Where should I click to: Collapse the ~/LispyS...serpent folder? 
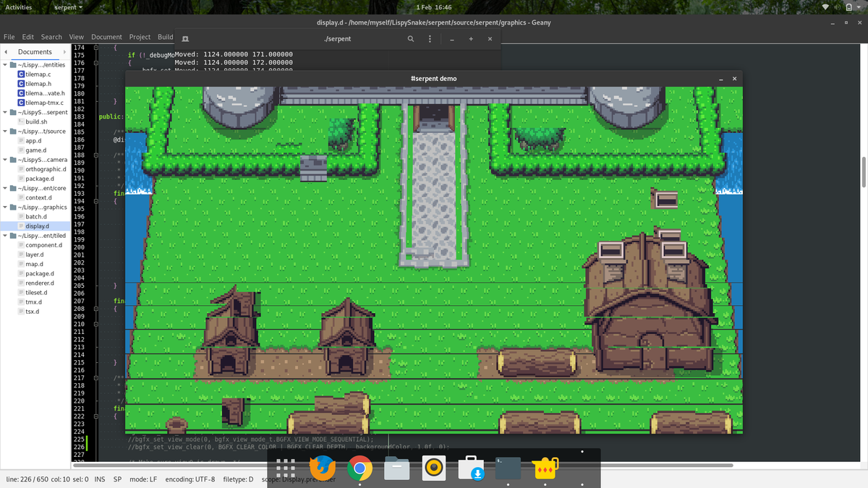pos(6,113)
